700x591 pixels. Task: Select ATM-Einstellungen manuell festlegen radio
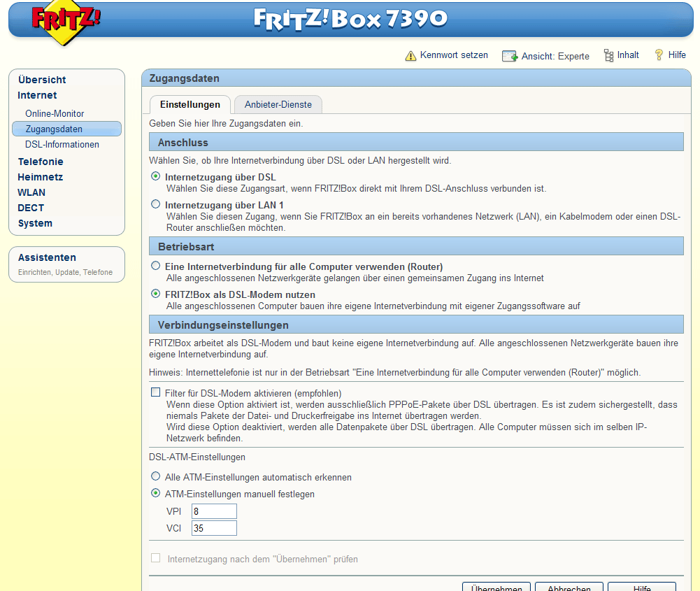click(155, 493)
